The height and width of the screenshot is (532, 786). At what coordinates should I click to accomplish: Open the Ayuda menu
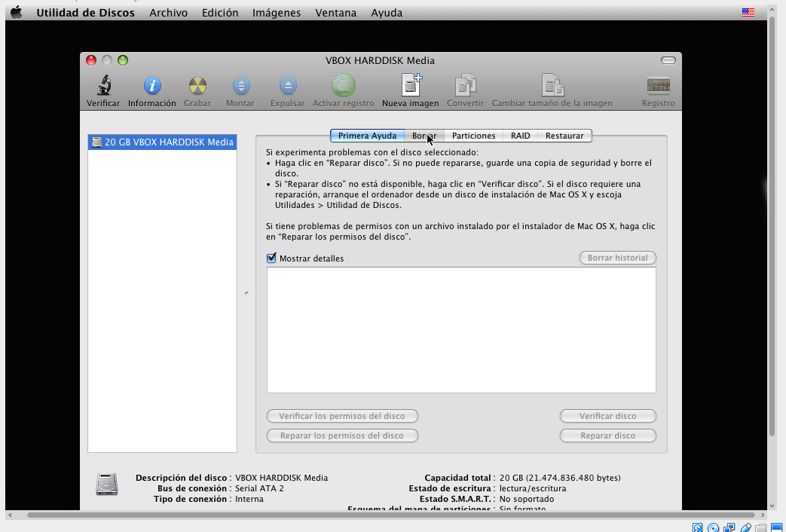pos(387,13)
